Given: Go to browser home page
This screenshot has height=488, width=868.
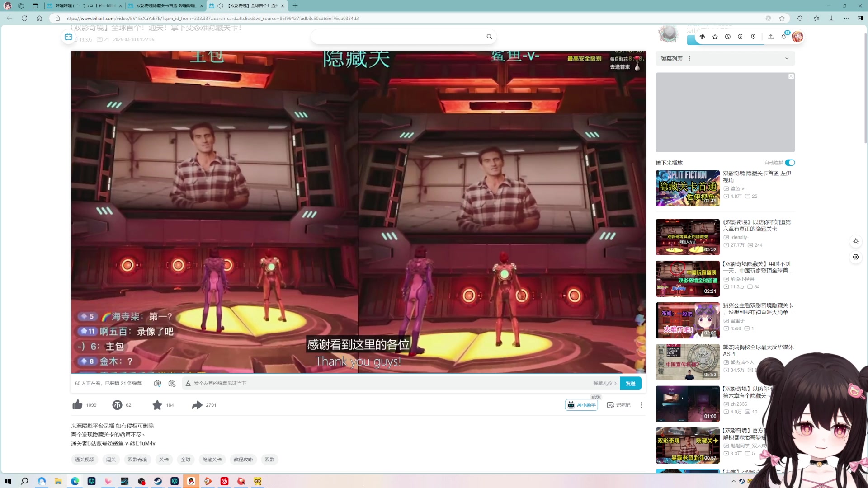Looking at the screenshot, I should (39, 18).
